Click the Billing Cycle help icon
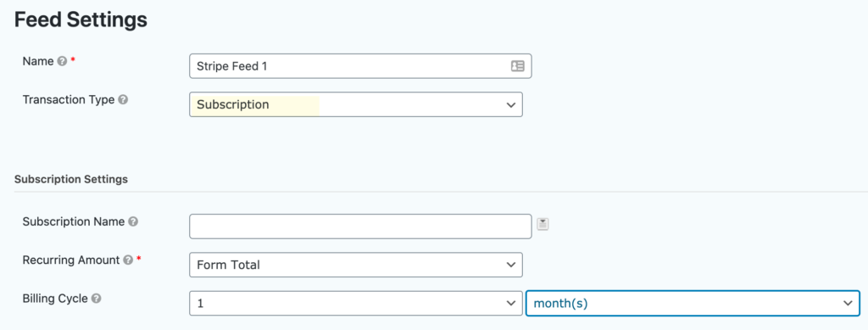The height and width of the screenshot is (330, 868). click(97, 299)
